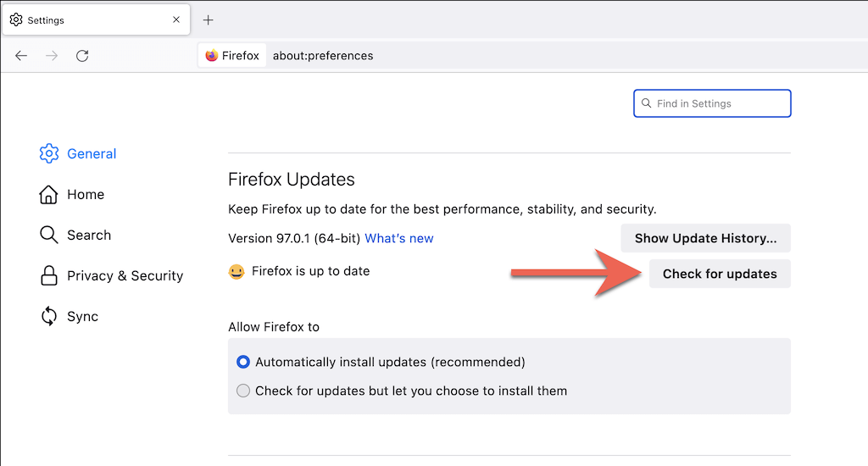868x466 pixels.
Task: Click the Firefox logo in address bar
Action: click(212, 56)
